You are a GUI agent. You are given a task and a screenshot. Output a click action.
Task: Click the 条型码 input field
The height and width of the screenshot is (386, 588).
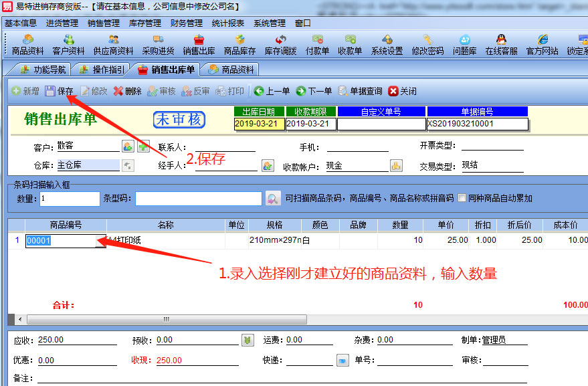pos(198,199)
